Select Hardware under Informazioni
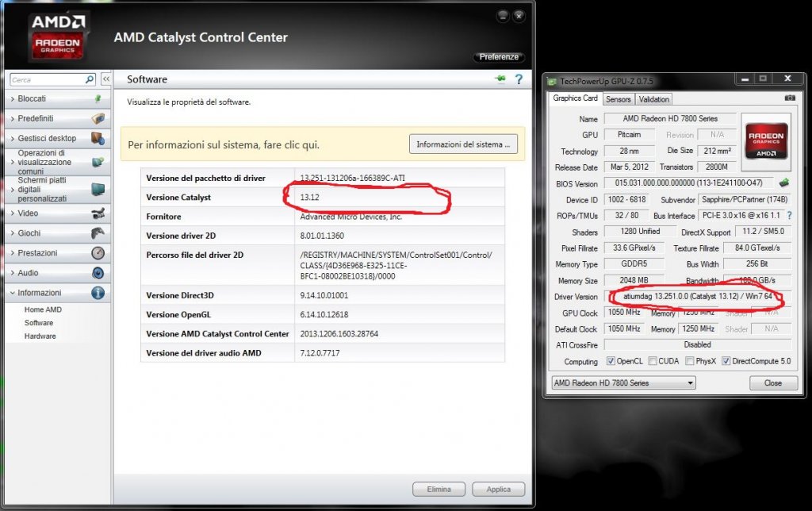This screenshot has width=812, height=511. (x=40, y=336)
